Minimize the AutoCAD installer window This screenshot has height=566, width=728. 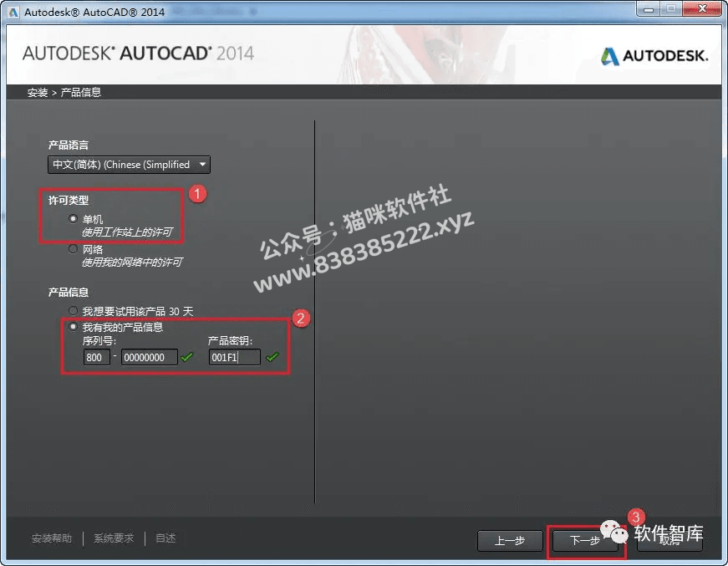(649, 9)
